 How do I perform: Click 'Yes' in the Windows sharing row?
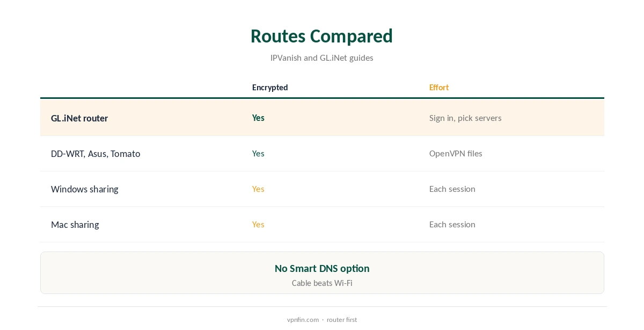click(x=258, y=189)
